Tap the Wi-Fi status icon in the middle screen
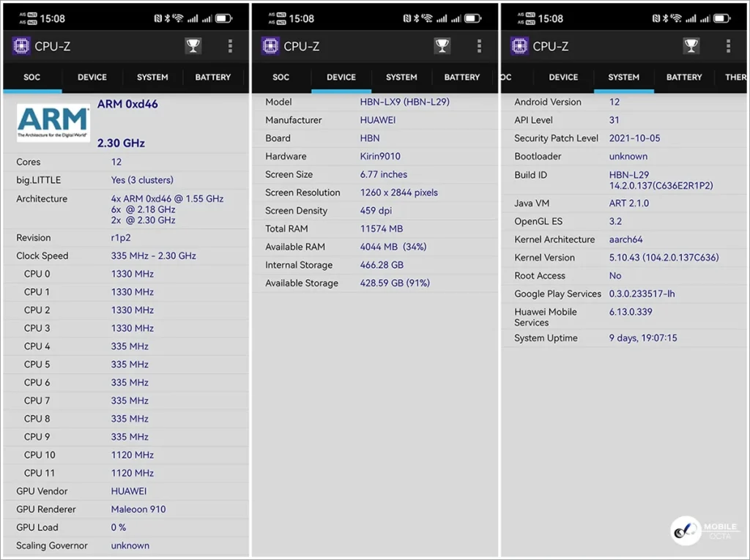The image size is (750, 560). [x=427, y=18]
